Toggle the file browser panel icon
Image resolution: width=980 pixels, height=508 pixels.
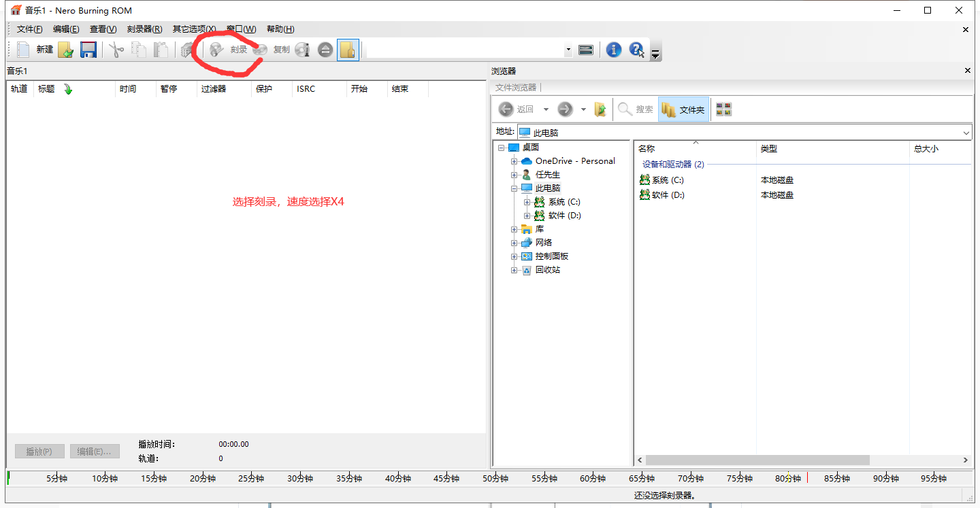coord(348,50)
